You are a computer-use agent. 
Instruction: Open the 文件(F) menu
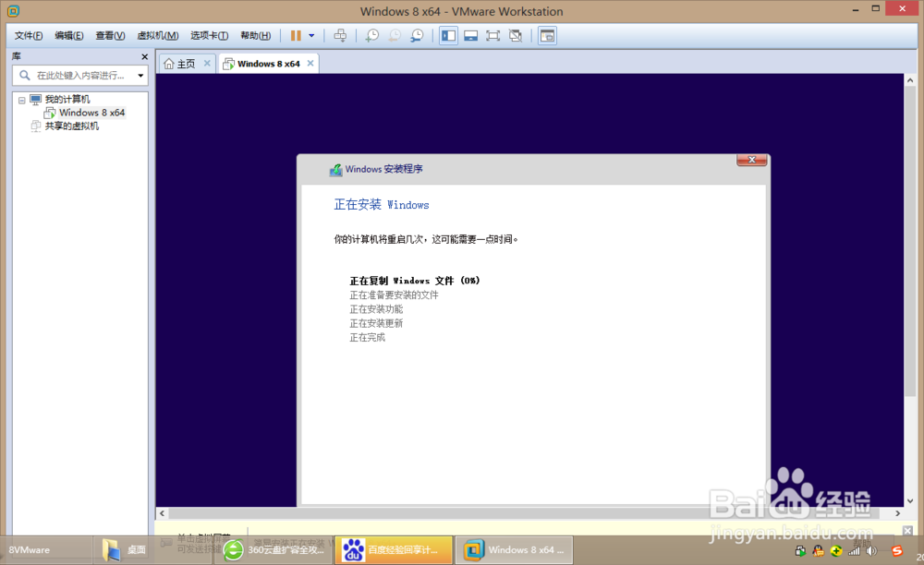(29, 36)
